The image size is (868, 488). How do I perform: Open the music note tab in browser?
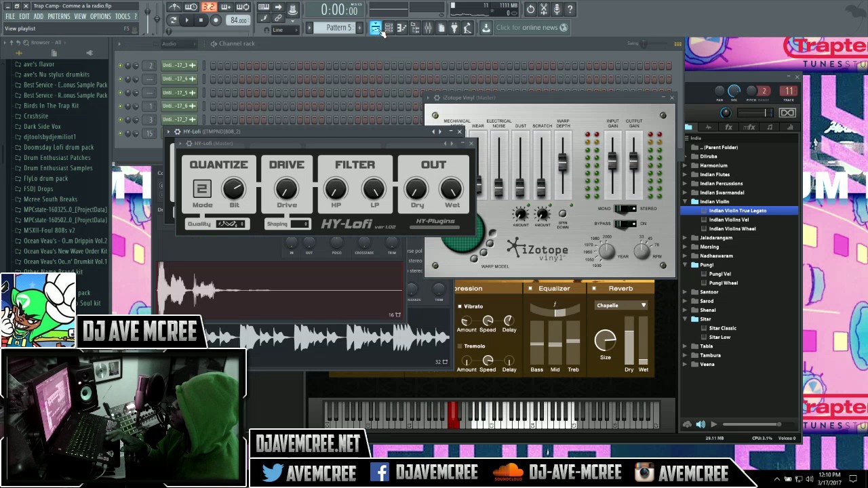click(770, 127)
